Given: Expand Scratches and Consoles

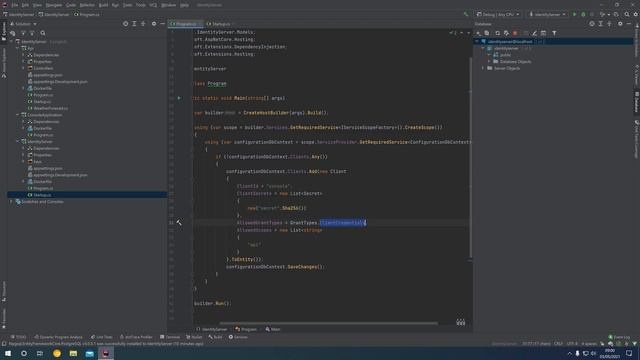Looking at the screenshot, I should pyautogui.click(x=11, y=202).
